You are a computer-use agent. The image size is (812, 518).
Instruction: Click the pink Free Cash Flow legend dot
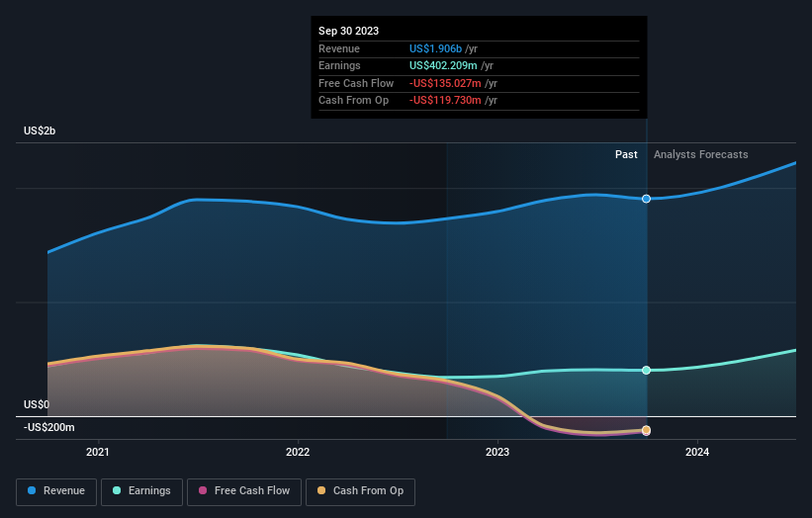(x=203, y=490)
